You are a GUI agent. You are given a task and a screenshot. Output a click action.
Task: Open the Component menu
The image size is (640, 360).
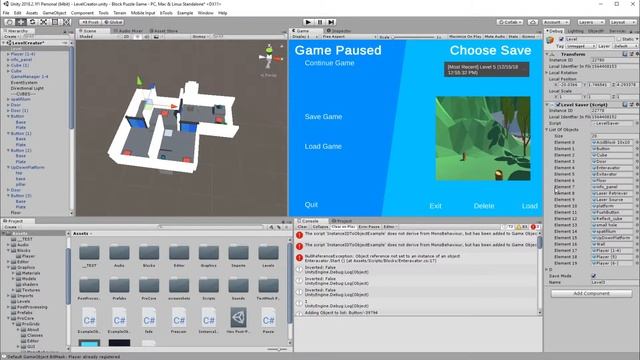click(x=82, y=13)
